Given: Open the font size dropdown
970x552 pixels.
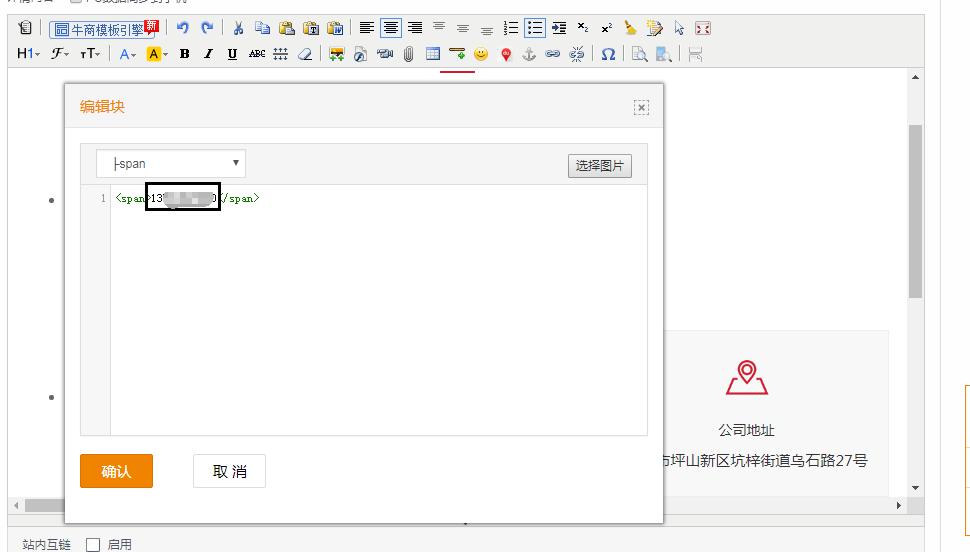Looking at the screenshot, I should click(x=90, y=54).
